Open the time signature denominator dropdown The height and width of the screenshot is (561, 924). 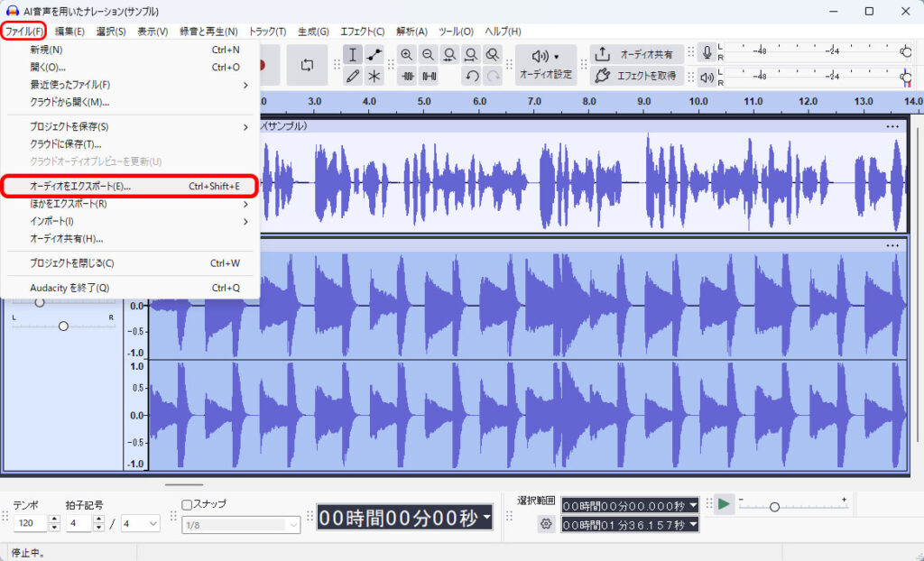[x=140, y=523]
